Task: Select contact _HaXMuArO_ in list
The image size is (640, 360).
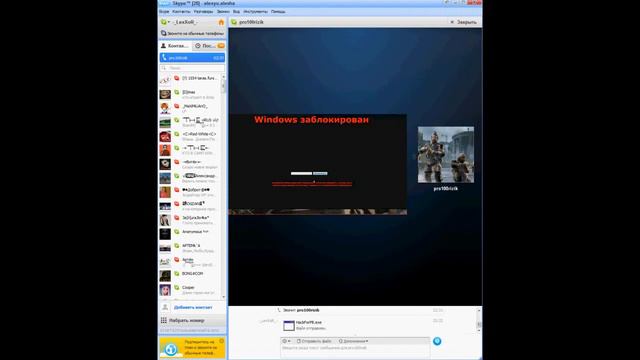Action: [190, 108]
